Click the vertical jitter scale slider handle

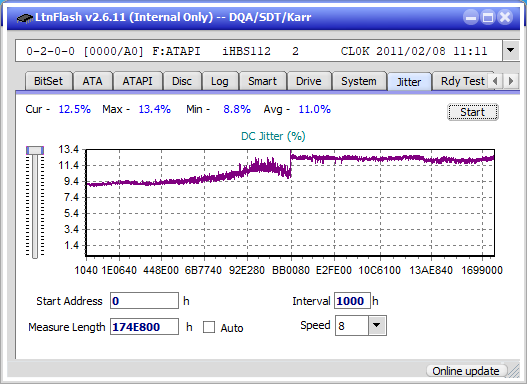click(35, 150)
